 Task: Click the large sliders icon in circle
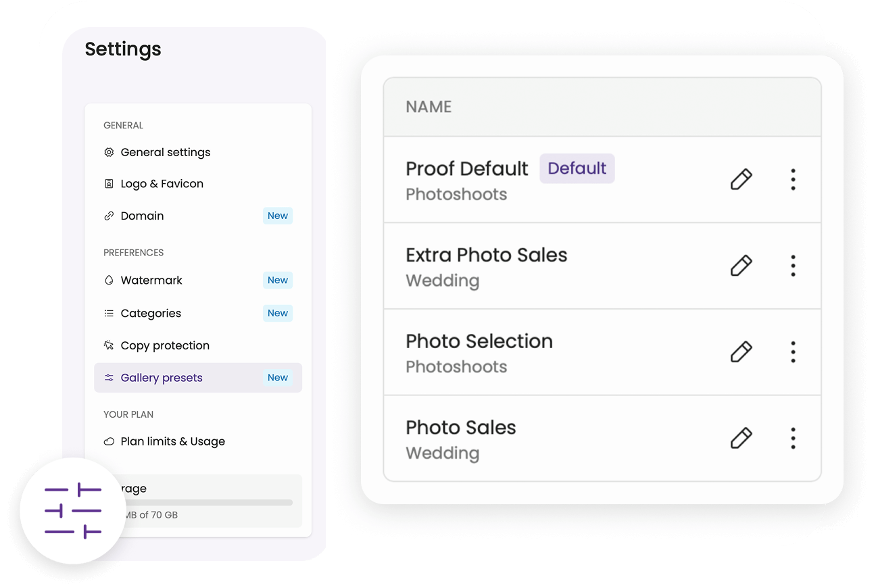click(x=73, y=511)
